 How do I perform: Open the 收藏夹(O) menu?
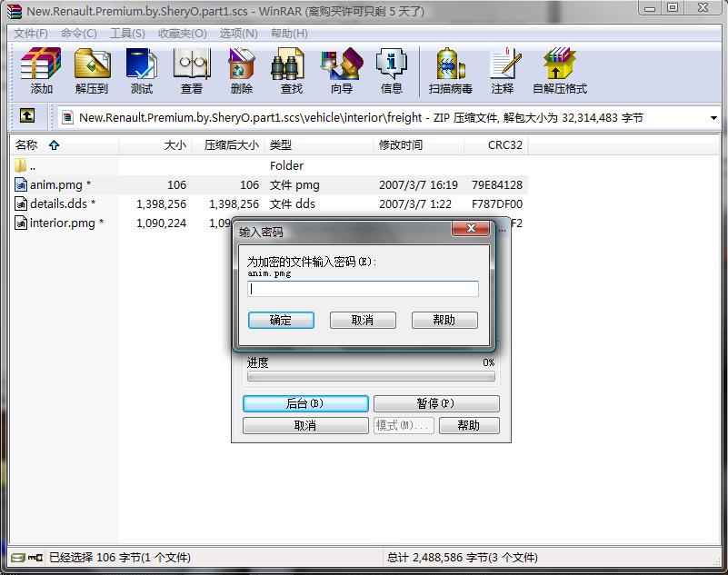click(x=183, y=34)
